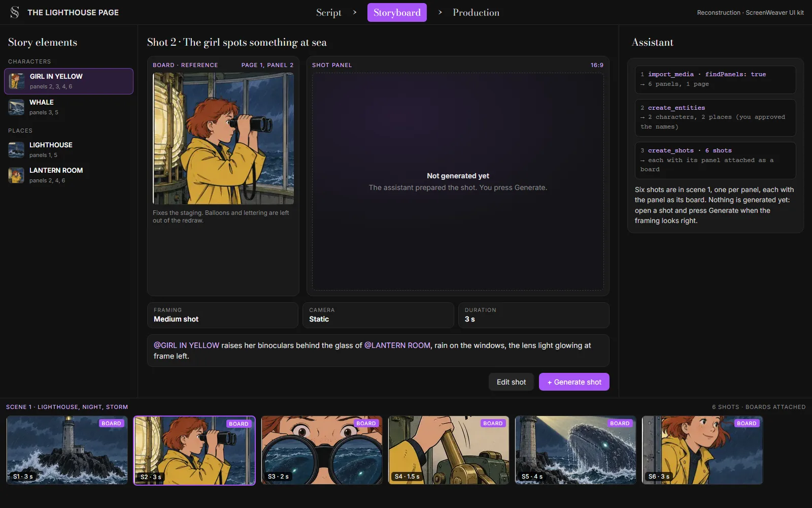Open shot S1 lighthouse thumbnail in filmstrip
The height and width of the screenshot is (508, 812).
pyautogui.click(x=67, y=450)
